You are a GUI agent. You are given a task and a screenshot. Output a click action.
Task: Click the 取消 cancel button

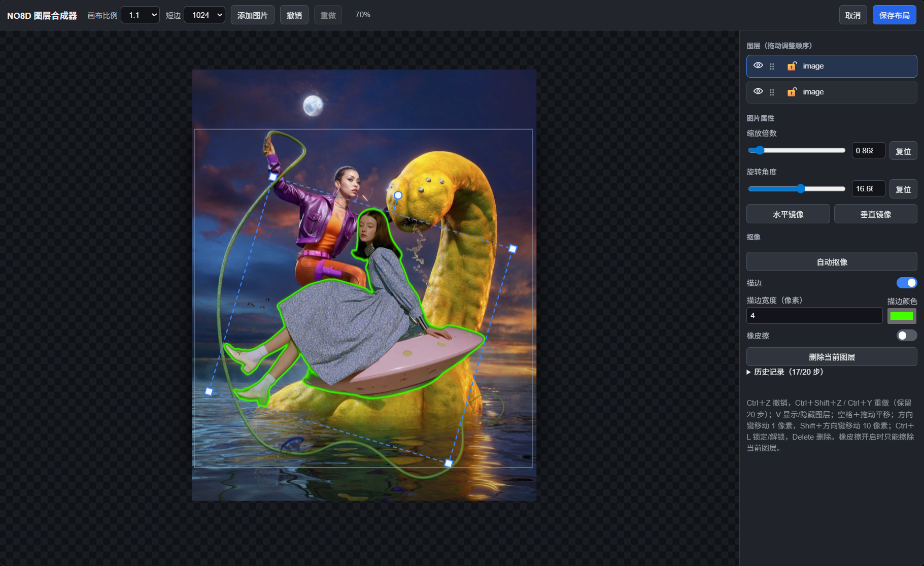pyautogui.click(x=853, y=15)
